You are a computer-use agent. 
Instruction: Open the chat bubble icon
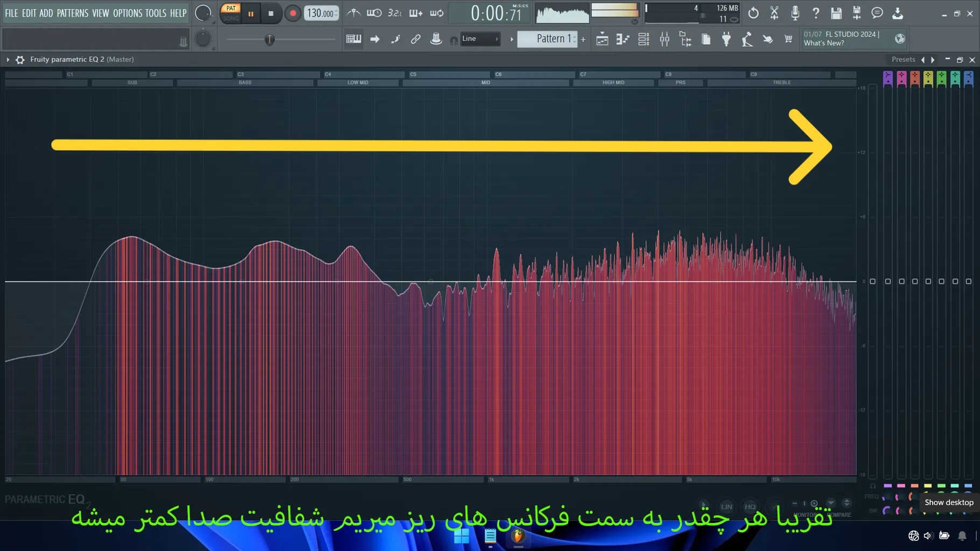click(x=877, y=13)
